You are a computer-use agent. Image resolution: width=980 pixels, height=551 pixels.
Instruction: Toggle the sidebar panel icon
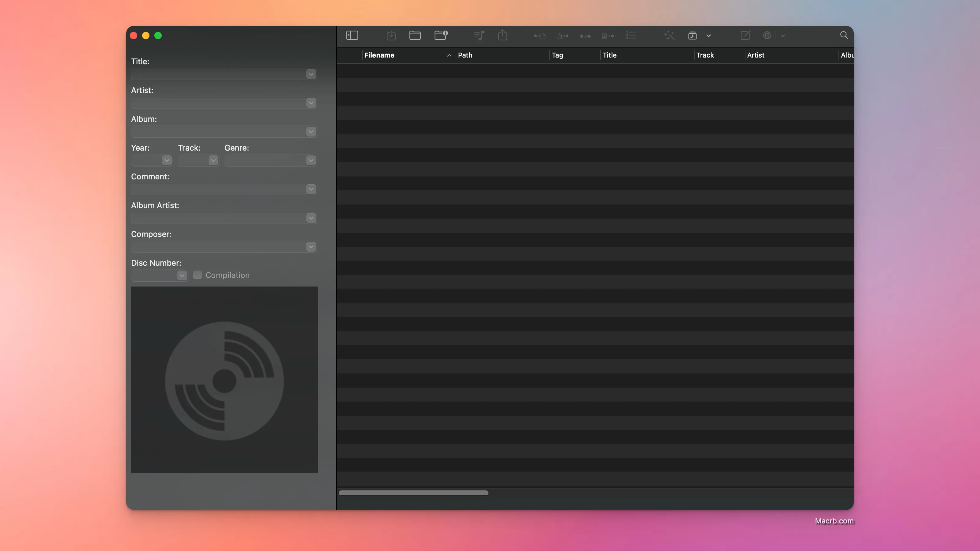(x=352, y=36)
